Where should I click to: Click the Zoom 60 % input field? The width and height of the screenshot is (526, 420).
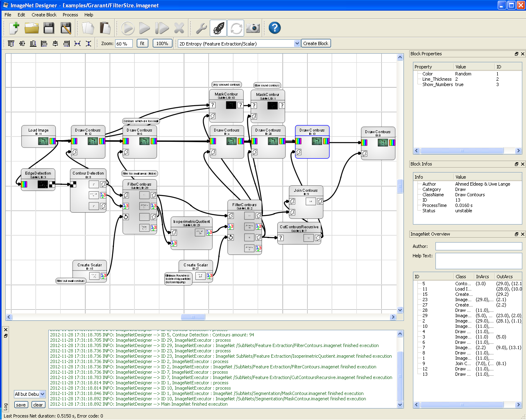tap(124, 43)
